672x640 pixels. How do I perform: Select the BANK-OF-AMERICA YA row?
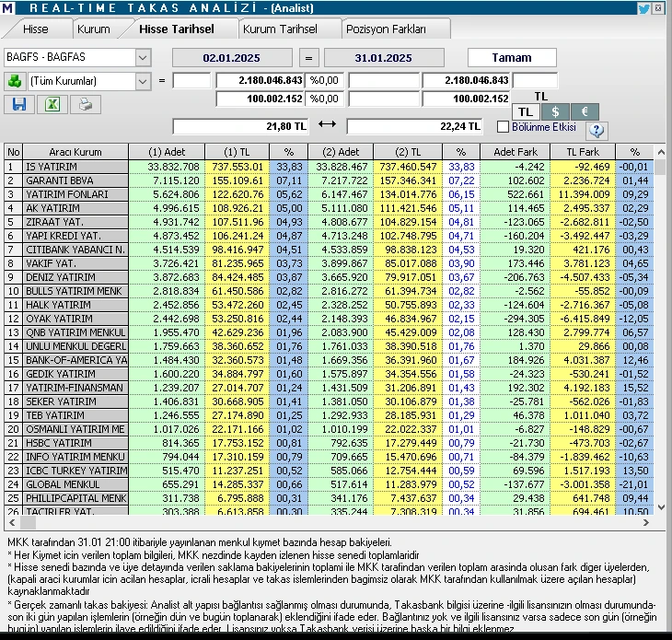329,360
